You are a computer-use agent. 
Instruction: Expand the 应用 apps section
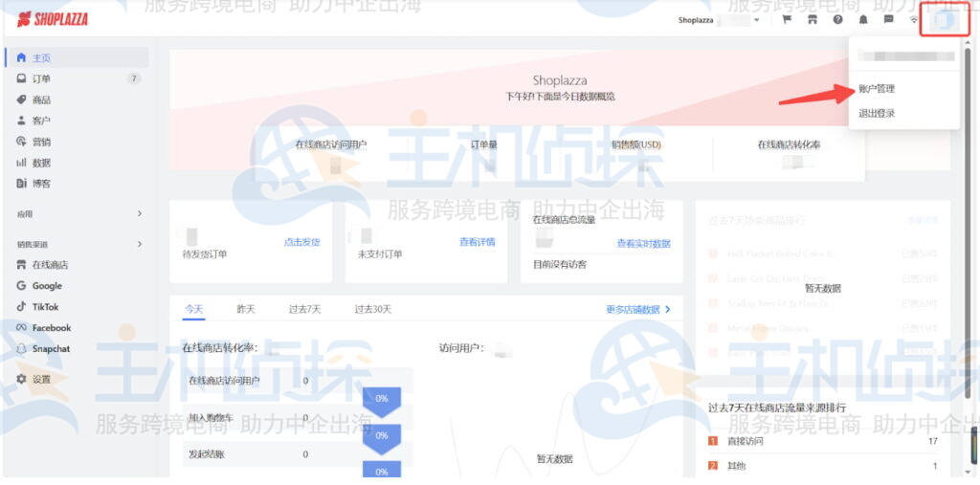click(140, 213)
